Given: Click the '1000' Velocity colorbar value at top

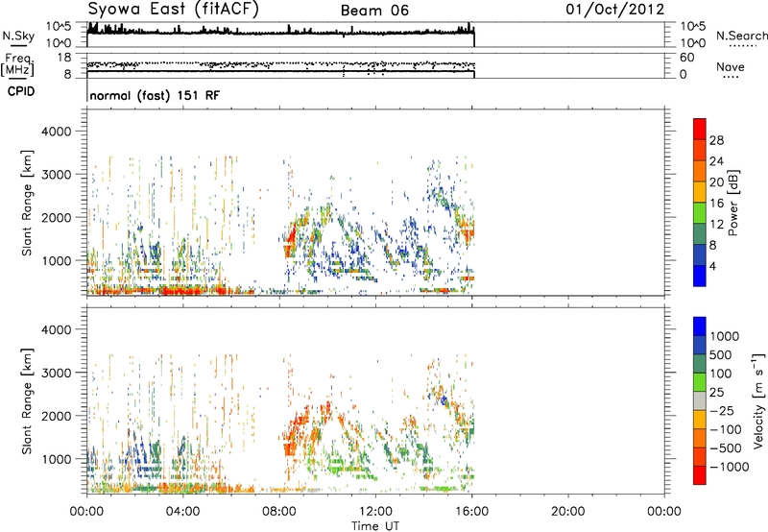Looking at the screenshot, I should click(724, 336).
